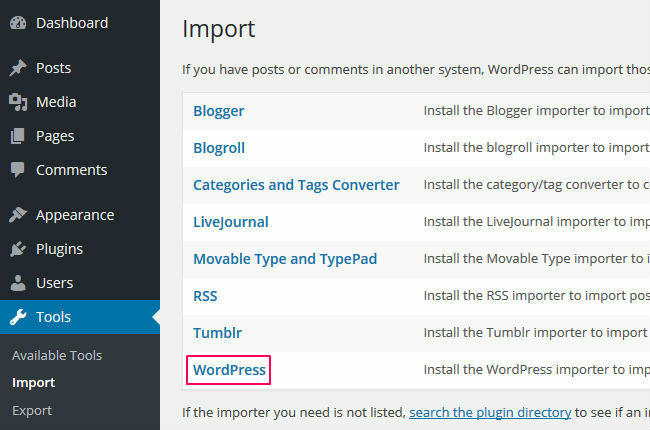Viewport: 650px width, 430px height.
Task: Click 'Install the Blogger importer' description
Action: click(x=537, y=111)
